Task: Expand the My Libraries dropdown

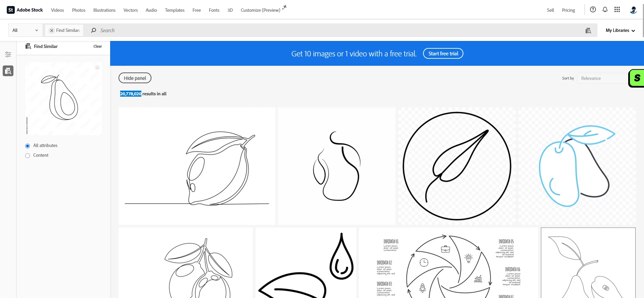Action: point(620,31)
